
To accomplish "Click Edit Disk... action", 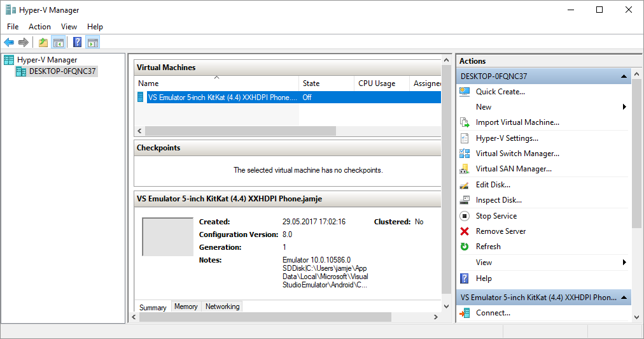I will click(x=493, y=185).
